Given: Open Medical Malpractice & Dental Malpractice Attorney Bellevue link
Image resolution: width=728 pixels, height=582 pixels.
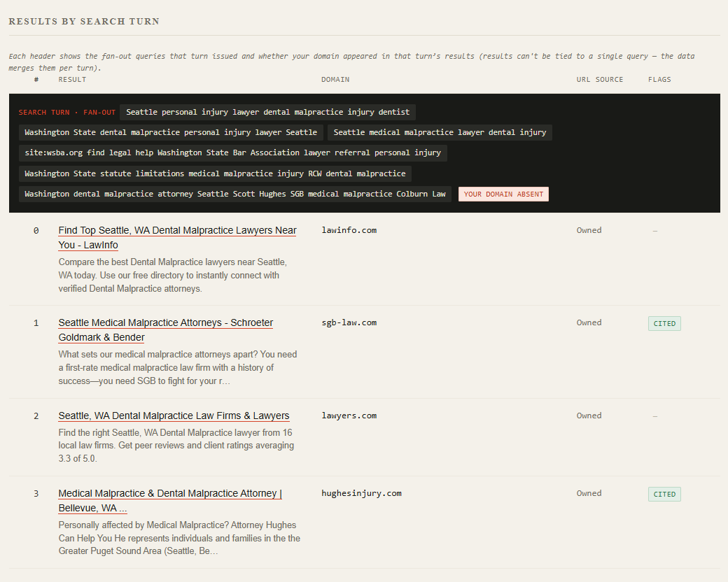Looking at the screenshot, I should 170,501.
